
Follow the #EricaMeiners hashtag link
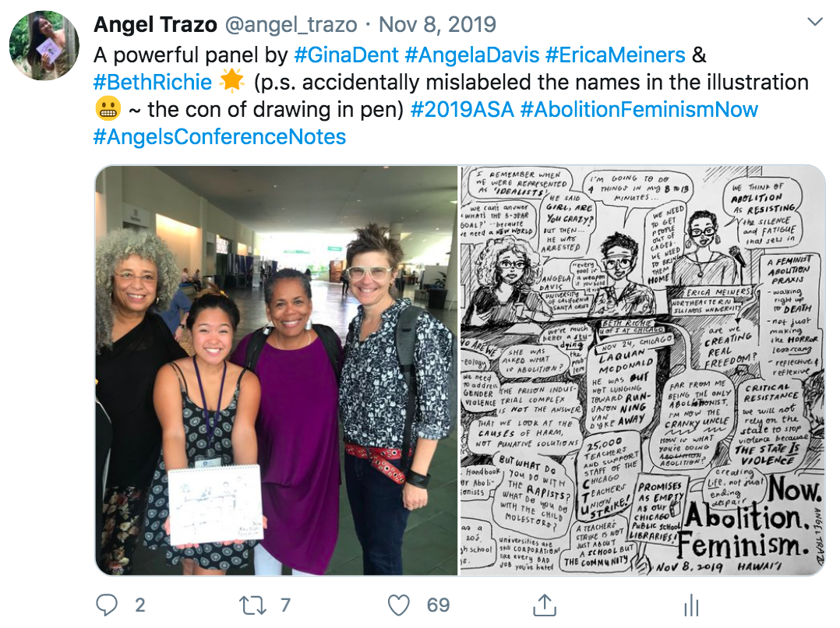click(x=616, y=55)
